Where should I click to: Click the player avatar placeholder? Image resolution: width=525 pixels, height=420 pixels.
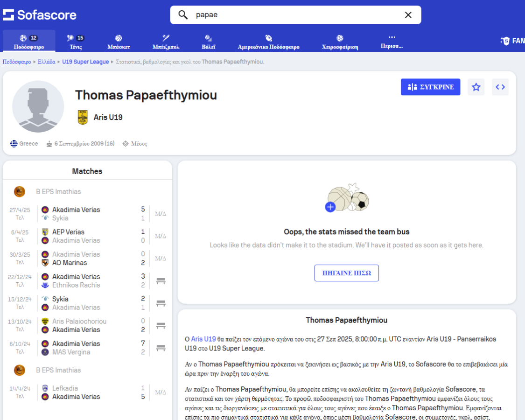(38, 106)
